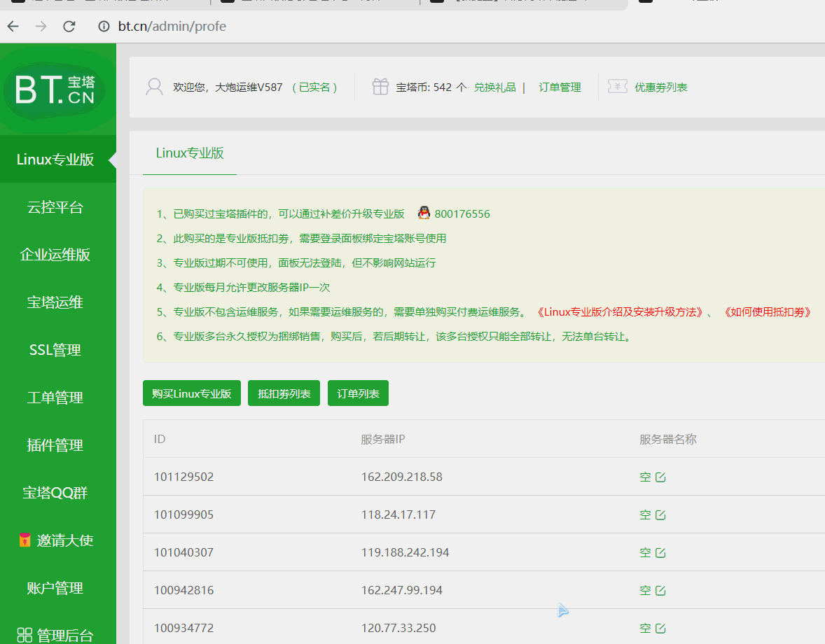
Task: Click the 购买Linux专业版 button
Action: [191, 393]
